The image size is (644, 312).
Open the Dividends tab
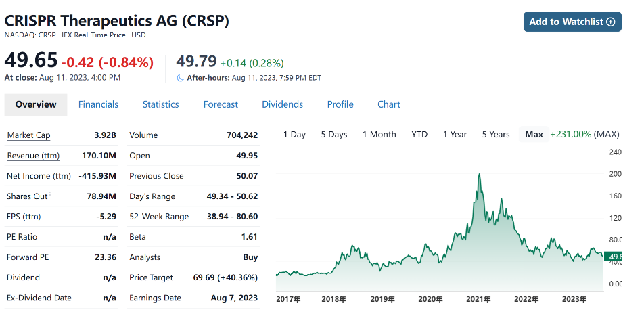point(282,104)
